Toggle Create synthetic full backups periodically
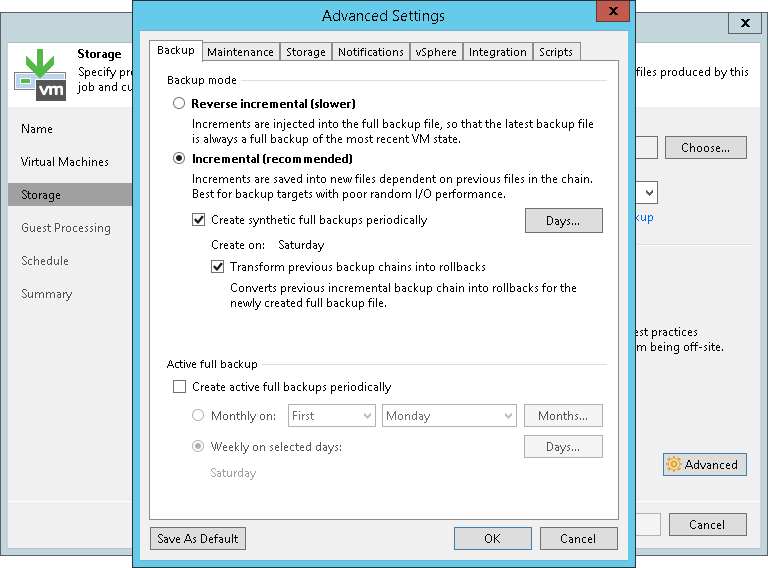768x568 pixels. [x=198, y=220]
